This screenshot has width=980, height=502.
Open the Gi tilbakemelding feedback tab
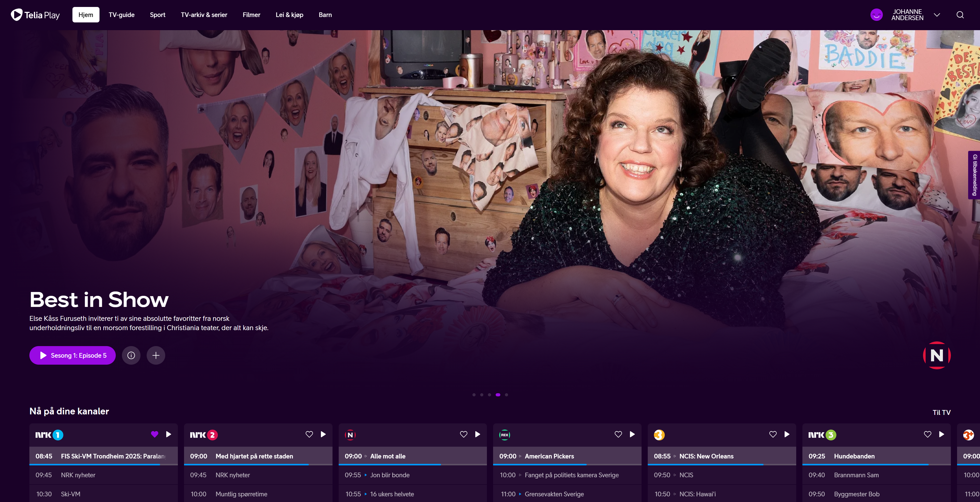tap(974, 175)
